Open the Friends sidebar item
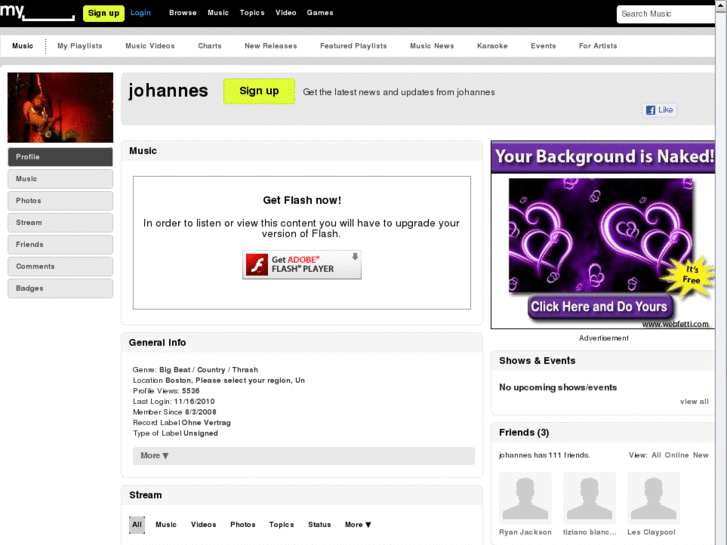This screenshot has width=727, height=545. click(x=60, y=244)
